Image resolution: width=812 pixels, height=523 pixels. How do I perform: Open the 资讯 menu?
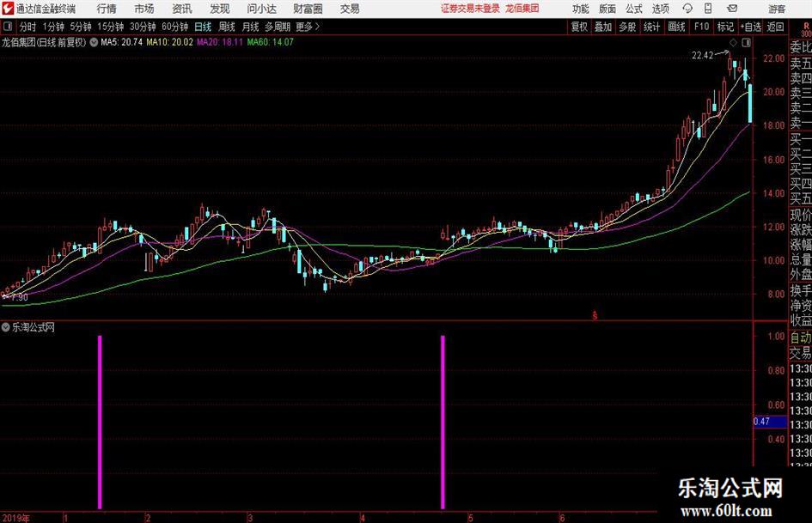[182, 9]
